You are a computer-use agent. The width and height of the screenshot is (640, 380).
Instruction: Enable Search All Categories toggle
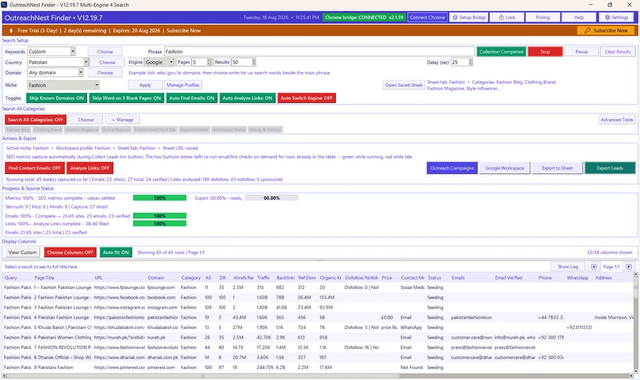coord(36,120)
